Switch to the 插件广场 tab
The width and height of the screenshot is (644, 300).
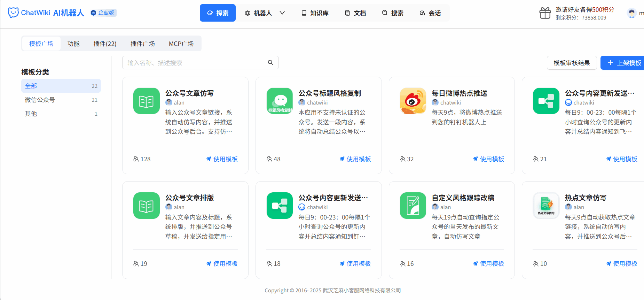(x=143, y=44)
